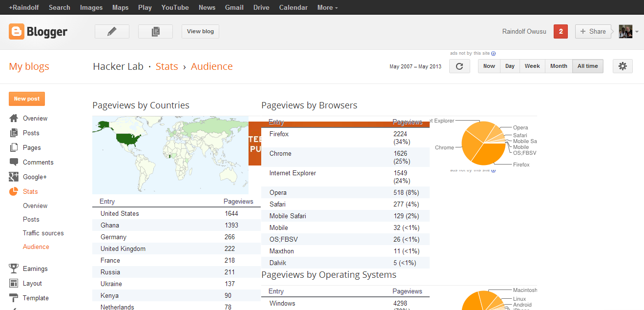The width and height of the screenshot is (644, 310).
Task: Click the Posts document icon in sidebar
Action: (14, 133)
